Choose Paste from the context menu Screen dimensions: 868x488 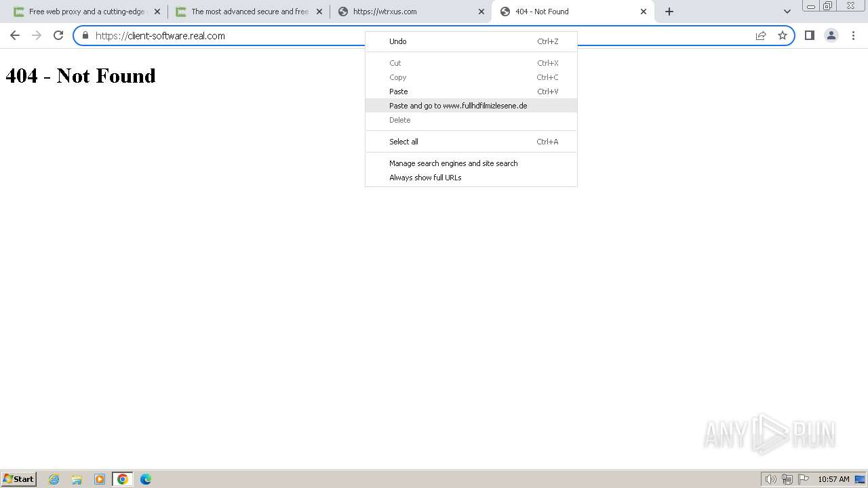pyautogui.click(x=471, y=91)
